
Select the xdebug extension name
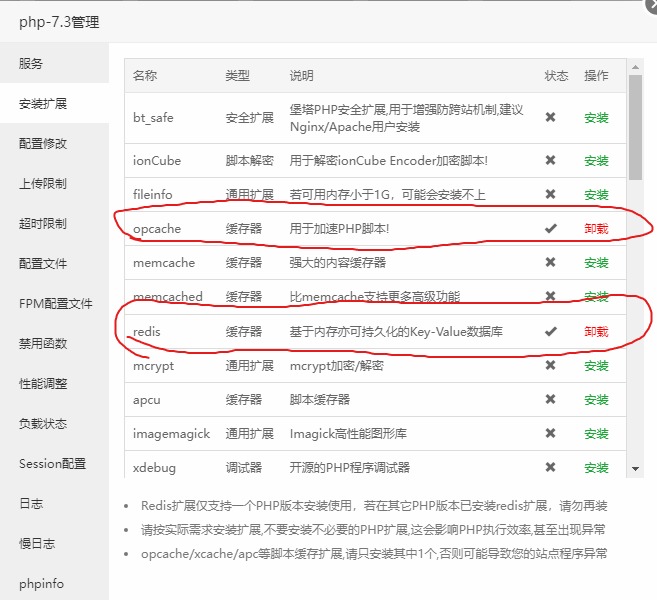point(154,468)
